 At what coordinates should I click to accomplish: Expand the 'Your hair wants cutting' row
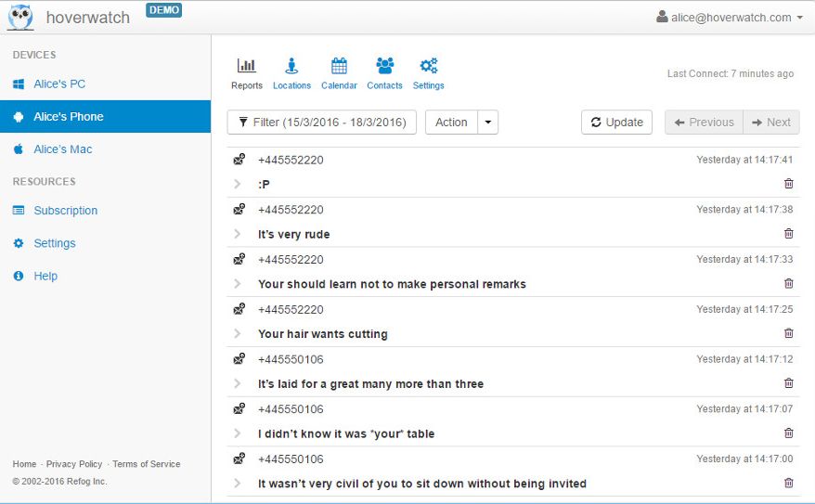(x=238, y=333)
